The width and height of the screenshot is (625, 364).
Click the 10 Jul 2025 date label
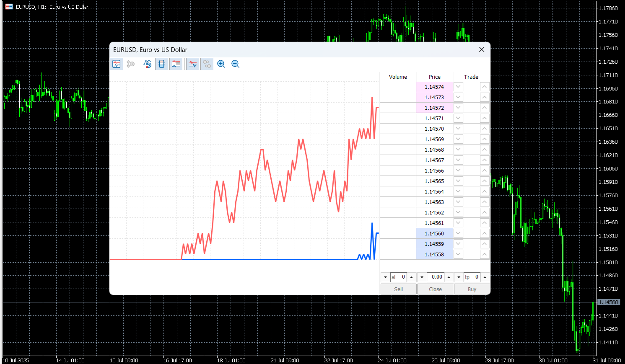(x=16, y=360)
